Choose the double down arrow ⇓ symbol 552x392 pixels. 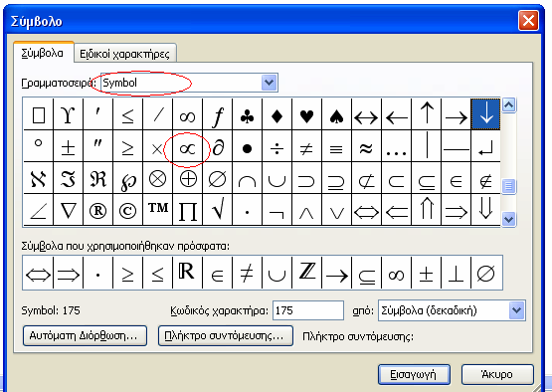point(485,210)
